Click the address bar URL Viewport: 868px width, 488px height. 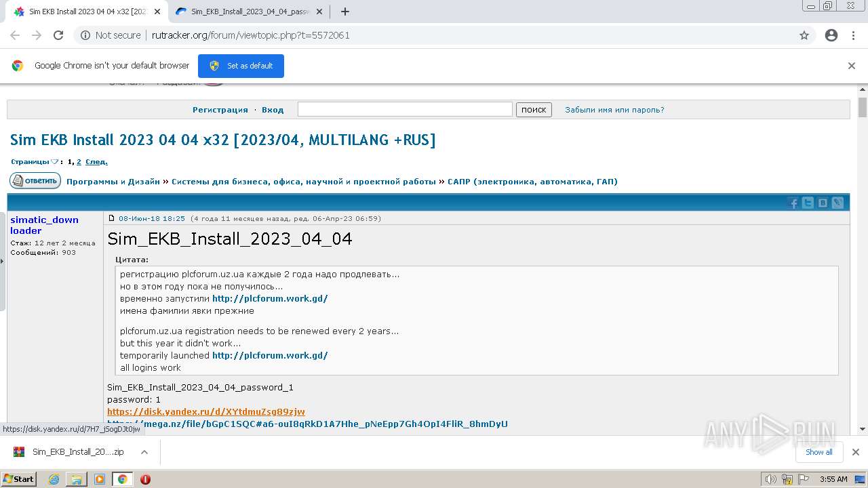pyautogui.click(x=251, y=35)
